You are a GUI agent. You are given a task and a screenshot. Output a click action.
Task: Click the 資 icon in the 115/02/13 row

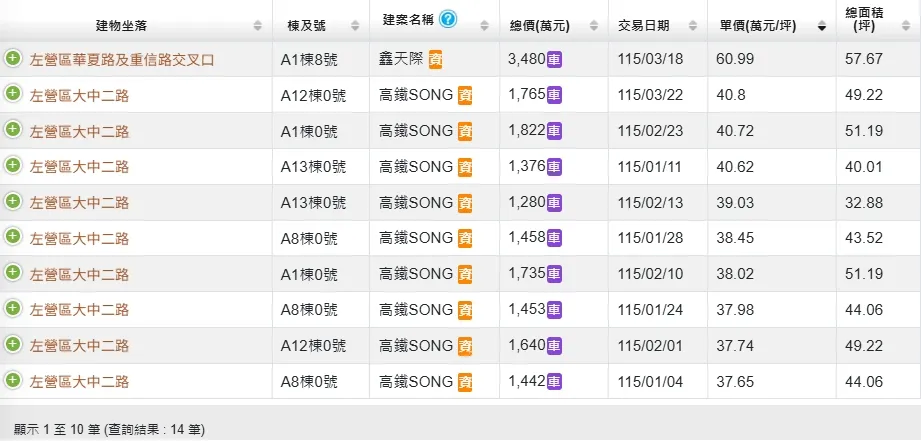click(x=465, y=203)
